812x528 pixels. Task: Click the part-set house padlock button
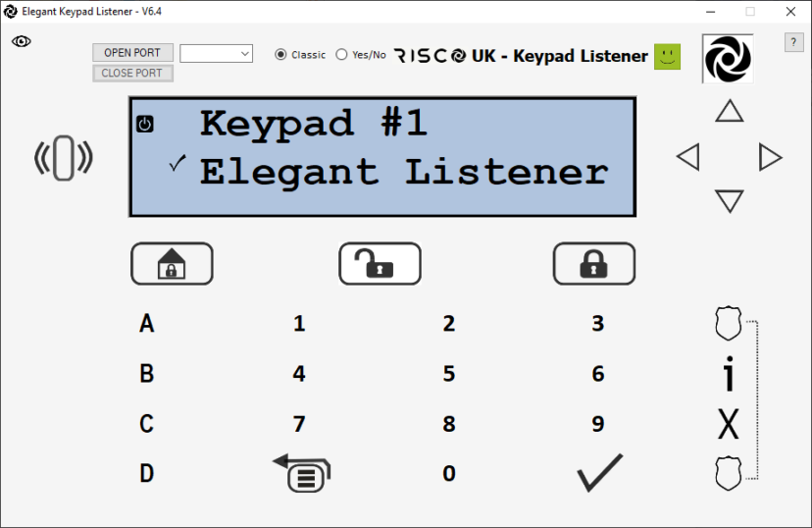pos(172,264)
